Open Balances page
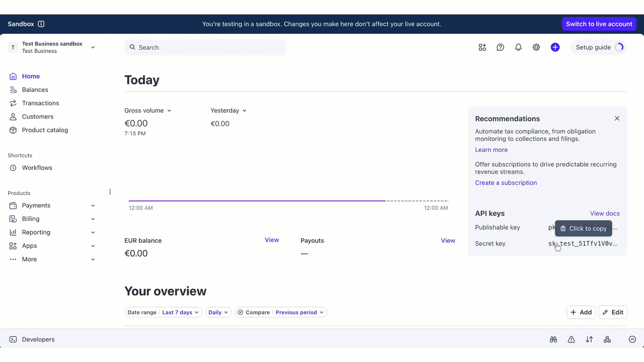The height and width of the screenshot is (362, 644). [x=35, y=89]
